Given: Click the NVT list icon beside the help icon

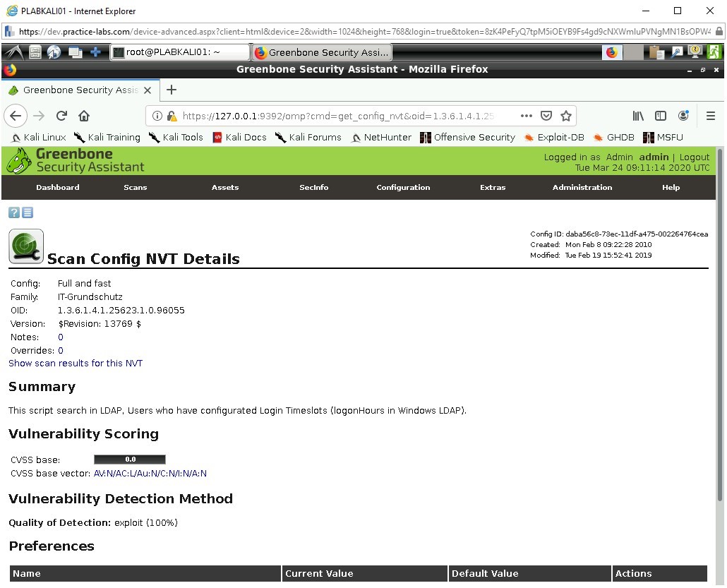Looking at the screenshot, I should [x=27, y=212].
